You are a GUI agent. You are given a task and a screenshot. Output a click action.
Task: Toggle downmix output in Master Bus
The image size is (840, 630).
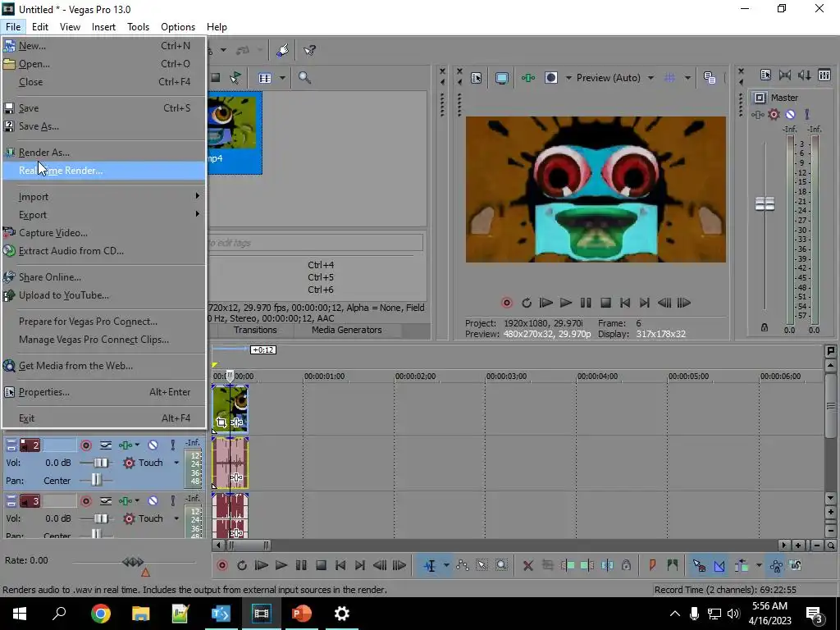coord(785,75)
